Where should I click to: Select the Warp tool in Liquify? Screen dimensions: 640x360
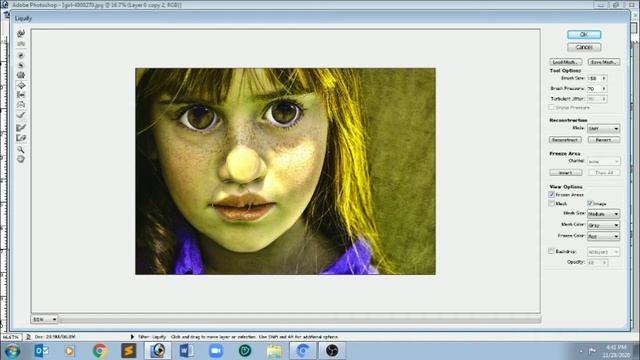21,33
